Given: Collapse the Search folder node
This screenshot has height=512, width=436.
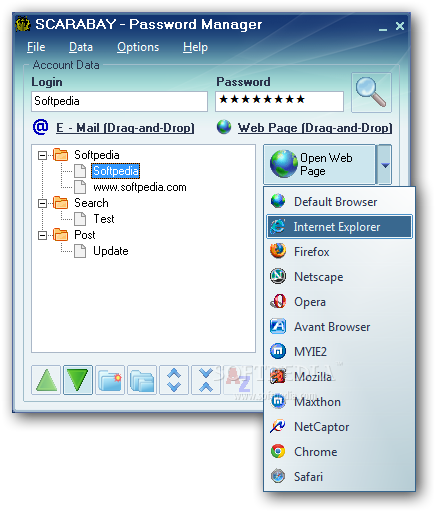Looking at the screenshot, I should [42, 203].
